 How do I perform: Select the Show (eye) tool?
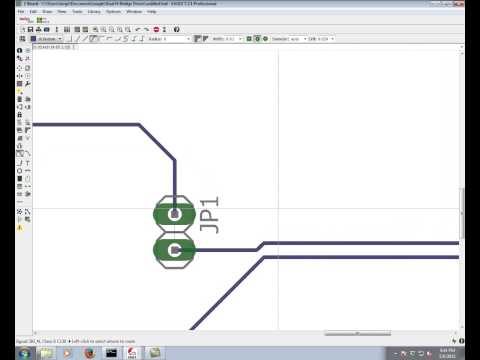28,50
